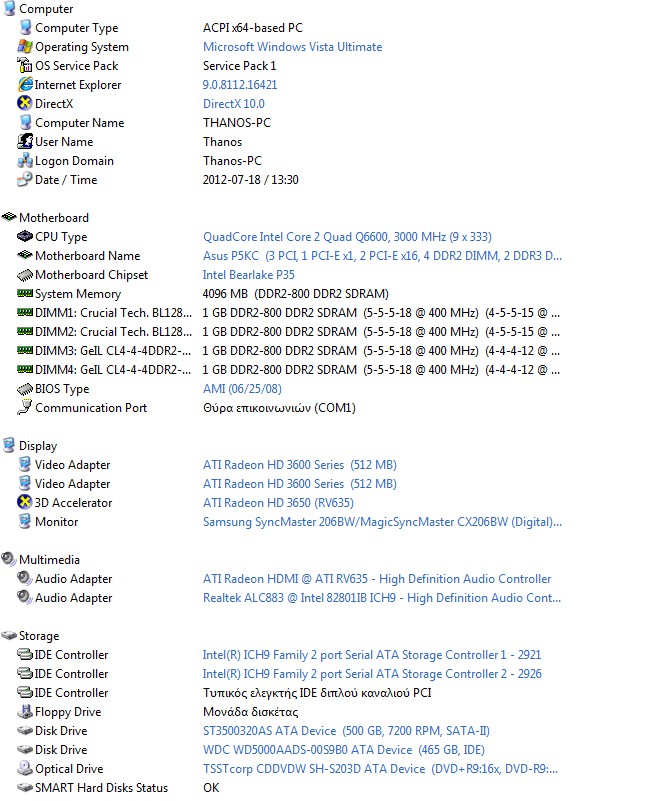This screenshot has height=801, width=649.
Task: Click the Logon Domain icon
Action: tap(25, 160)
